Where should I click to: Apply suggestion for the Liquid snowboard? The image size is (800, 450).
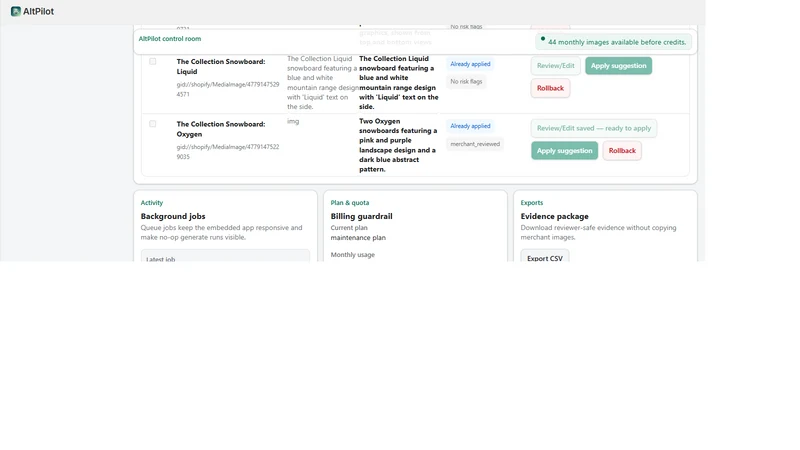pos(618,66)
